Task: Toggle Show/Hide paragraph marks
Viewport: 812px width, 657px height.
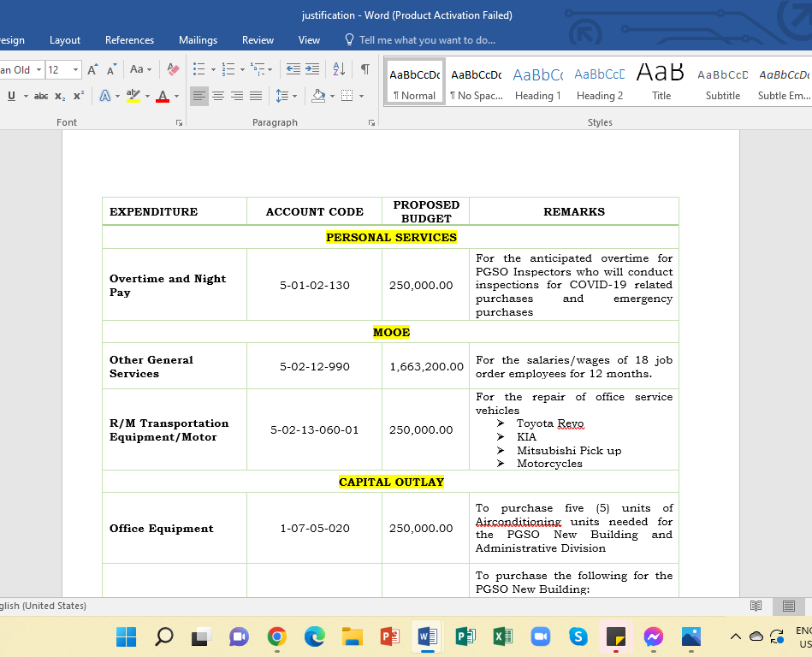Action: (365, 69)
